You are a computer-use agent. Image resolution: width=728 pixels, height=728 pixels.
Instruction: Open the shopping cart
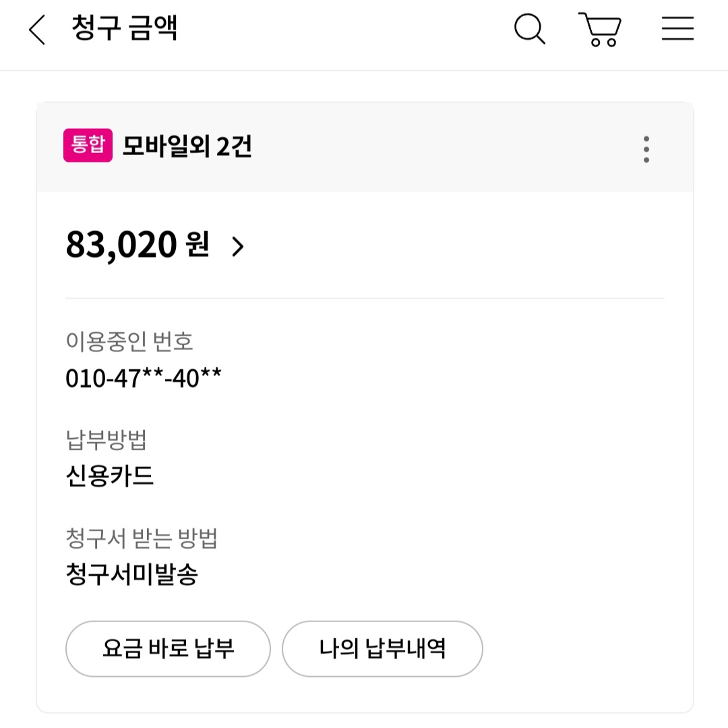click(600, 30)
